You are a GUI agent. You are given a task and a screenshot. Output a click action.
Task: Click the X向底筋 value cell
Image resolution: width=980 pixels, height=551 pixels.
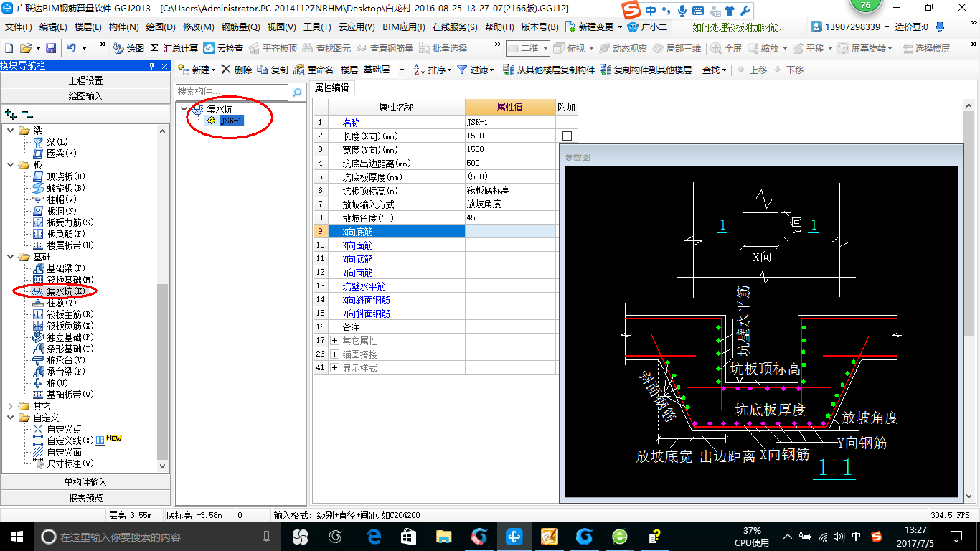point(510,232)
